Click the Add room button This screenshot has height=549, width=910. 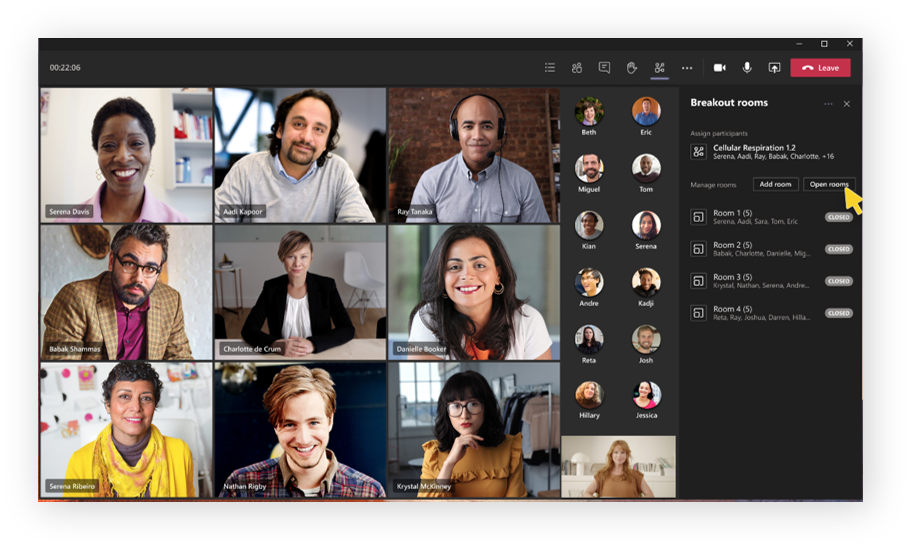tap(775, 184)
